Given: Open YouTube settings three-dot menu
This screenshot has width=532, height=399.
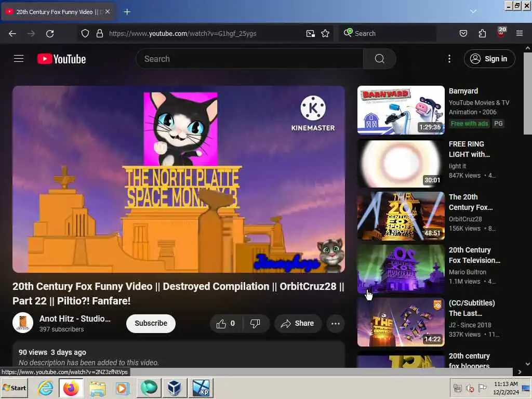Looking at the screenshot, I should coord(449,59).
